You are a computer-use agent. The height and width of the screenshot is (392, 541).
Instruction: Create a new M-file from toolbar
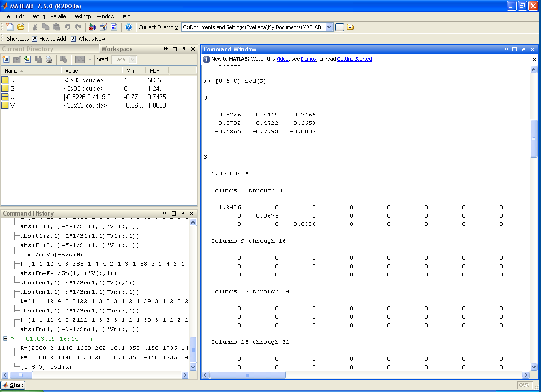pyautogui.click(x=10, y=27)
